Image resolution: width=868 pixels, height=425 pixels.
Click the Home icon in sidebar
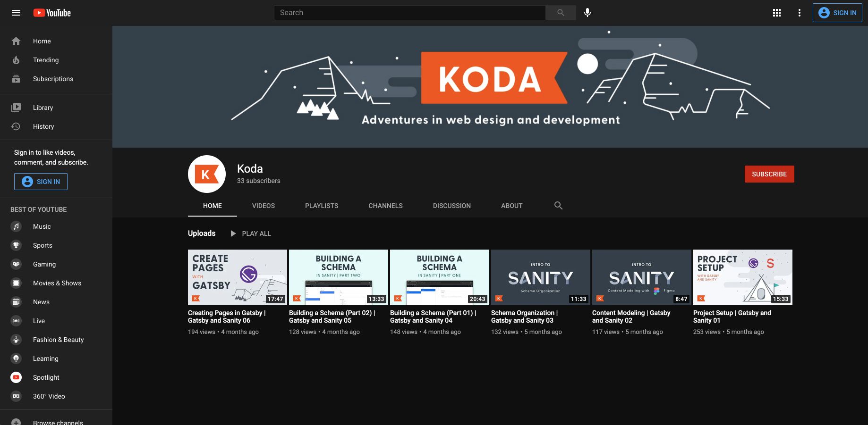click(16, 41)
